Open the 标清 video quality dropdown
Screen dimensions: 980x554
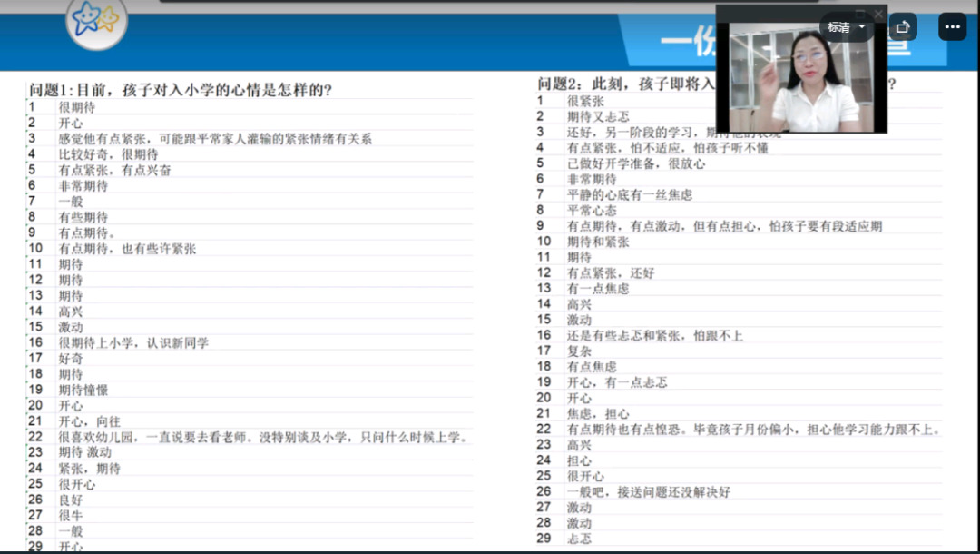point(847,27)
